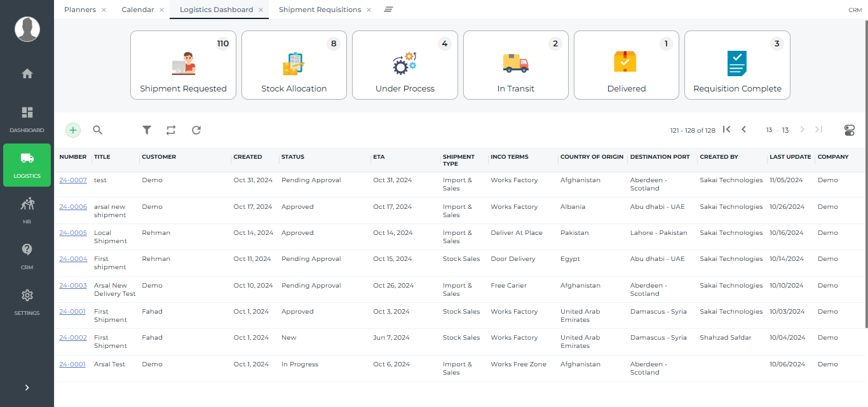Close the Calendar tab
This screenshot has width=868, height=407.
(161, 10)
